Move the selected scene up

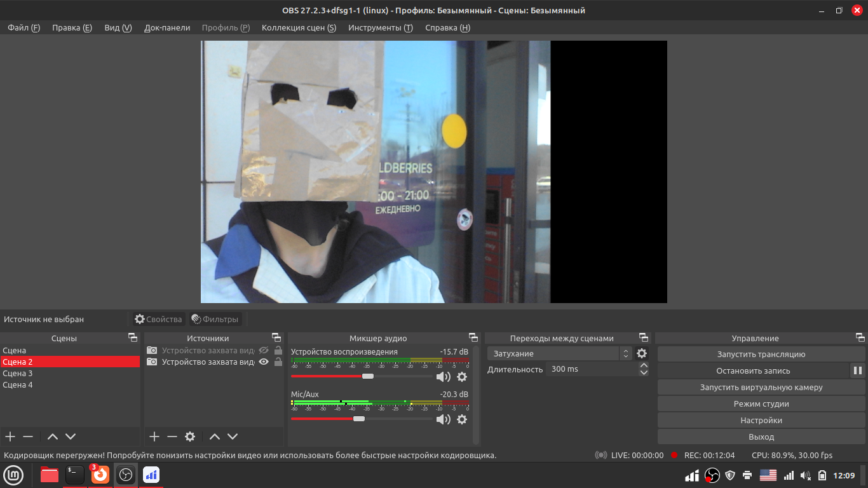(x=53, y=437)
